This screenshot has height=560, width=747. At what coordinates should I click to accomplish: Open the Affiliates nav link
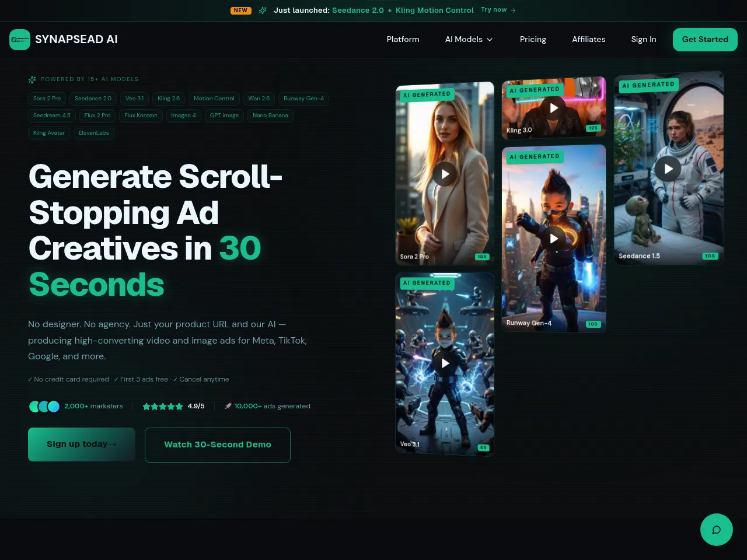(x=588, y=40)
